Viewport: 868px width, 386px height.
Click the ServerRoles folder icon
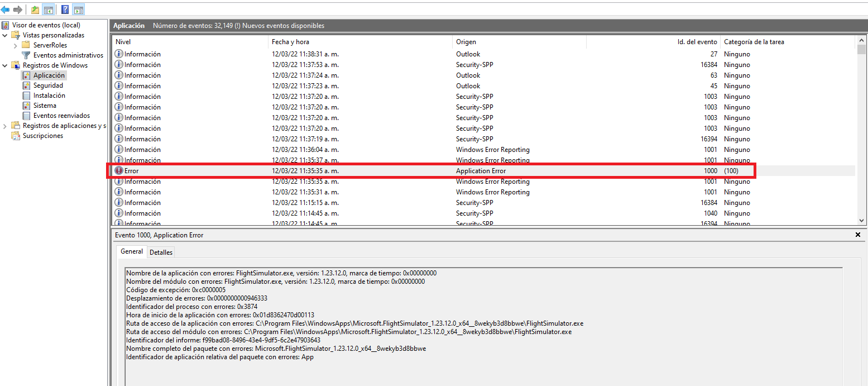tap(26, 45)
